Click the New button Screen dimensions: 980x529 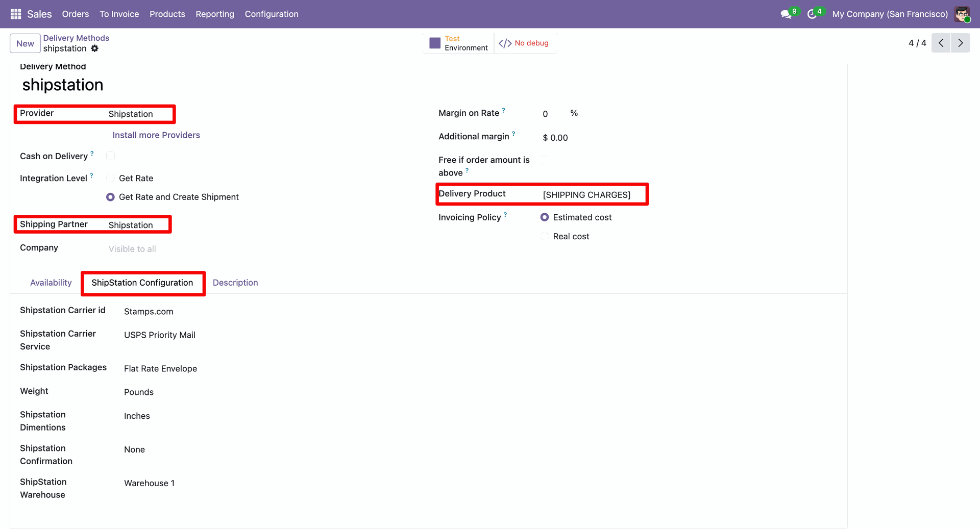[x=25, y=43]
